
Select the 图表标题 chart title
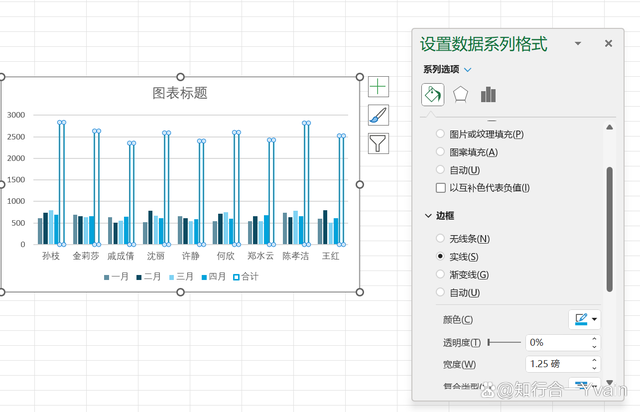(180, 93)
